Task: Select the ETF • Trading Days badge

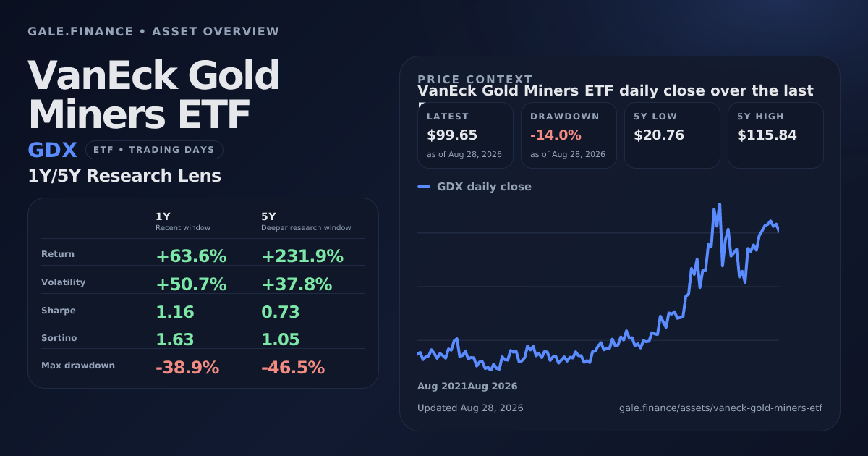Action: pos(154,150)
